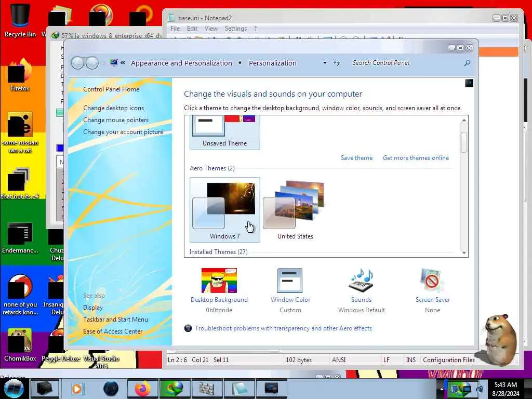Select 'some russian ran a rat' desktop icon
The height and width of the screenshot is (399, 532).
pyautogui.click(x=20, y=132)
